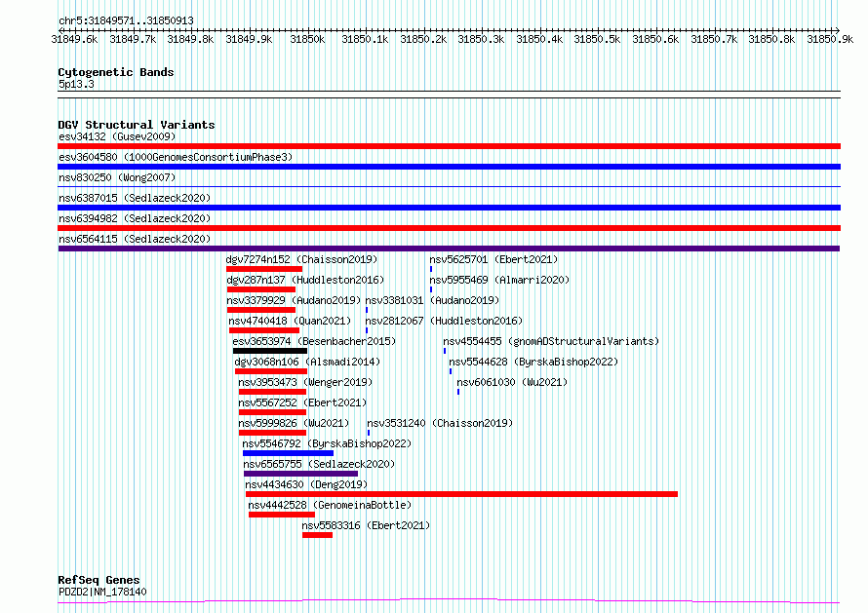Click nsv4740418 (Quan2021) variant label

[x=290, y=321]
